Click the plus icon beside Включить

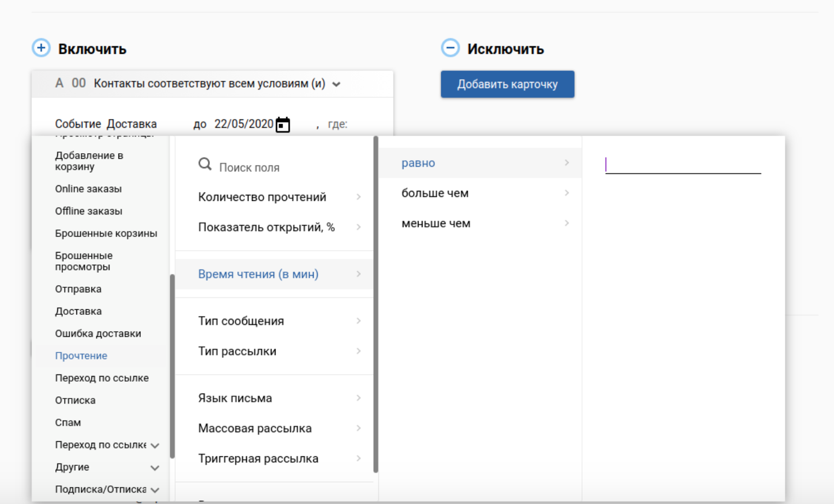[x=41, y=48]
